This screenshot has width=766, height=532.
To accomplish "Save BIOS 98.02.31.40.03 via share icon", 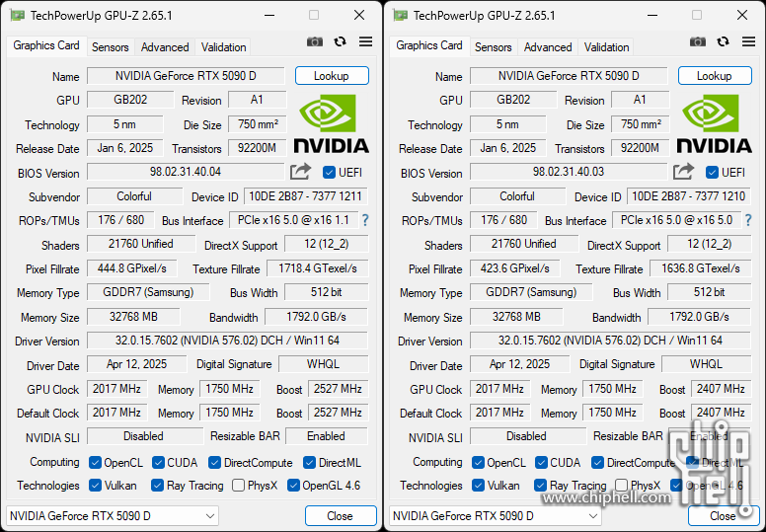I will (x=683, y=172).
